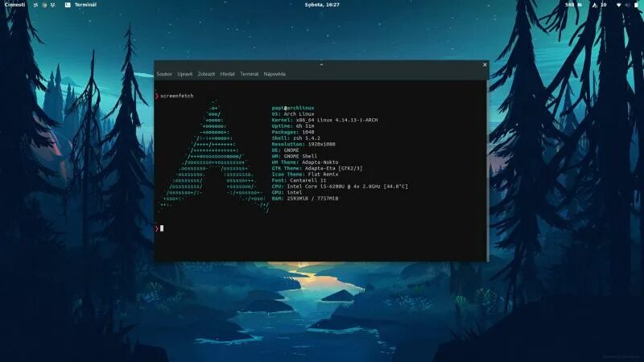
Task: Open the Činnosti activities overview
Action: (x=14, y=5)
